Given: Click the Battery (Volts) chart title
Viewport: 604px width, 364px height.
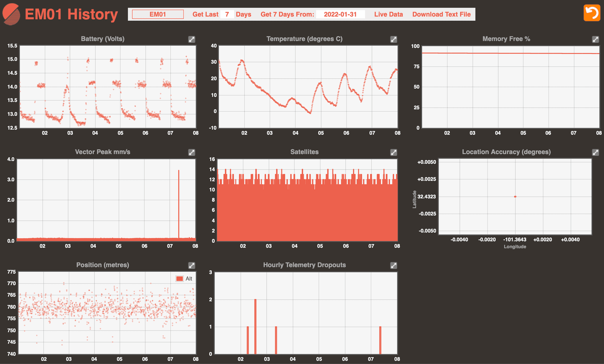Looking at the screenshot, I should [103, 39].
